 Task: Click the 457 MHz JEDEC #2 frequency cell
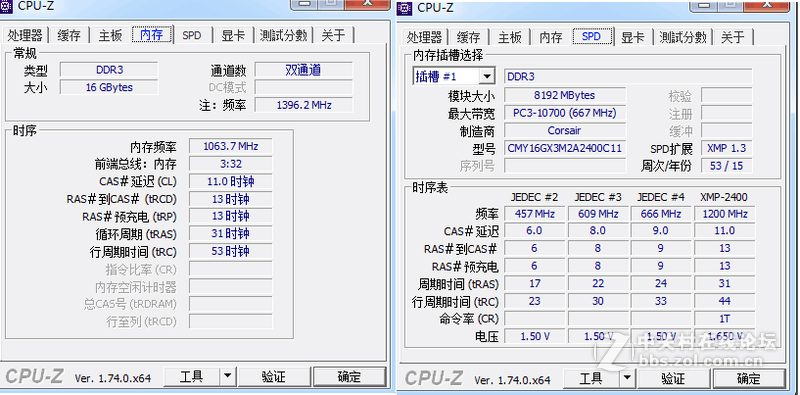pos(535,213)
